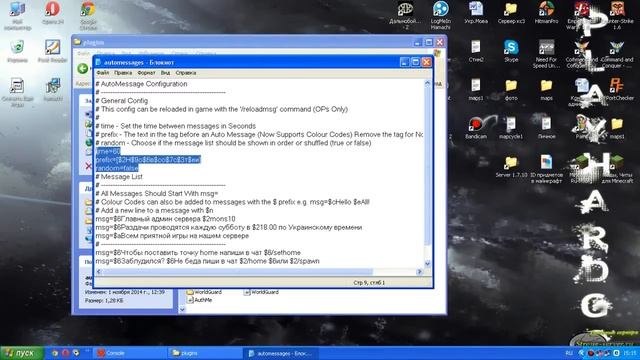Viewport: 640px width, 360px height.
Task: Select the WorldGuard file in plugins window
Action: [261, 292]
